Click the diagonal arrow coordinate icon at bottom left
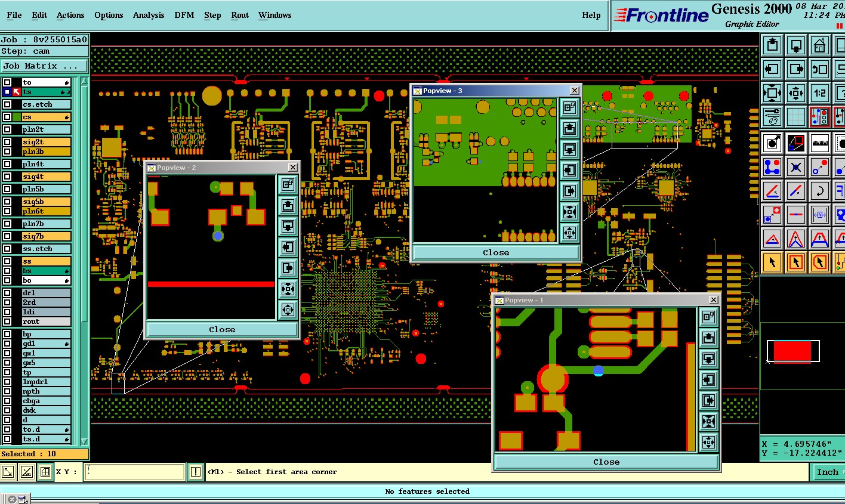 [x=8, y=472]
